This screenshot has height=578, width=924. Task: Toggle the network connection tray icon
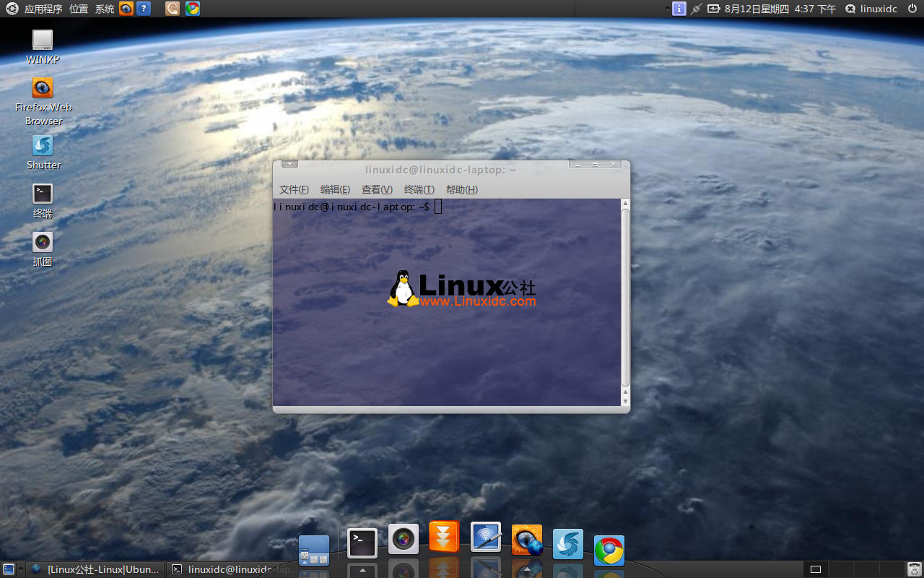[x=695, y=9]
